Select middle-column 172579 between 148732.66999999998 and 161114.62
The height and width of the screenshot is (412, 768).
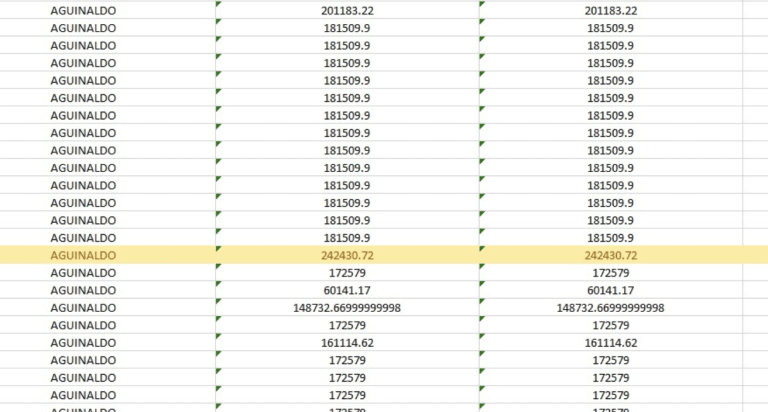point(347,326)
